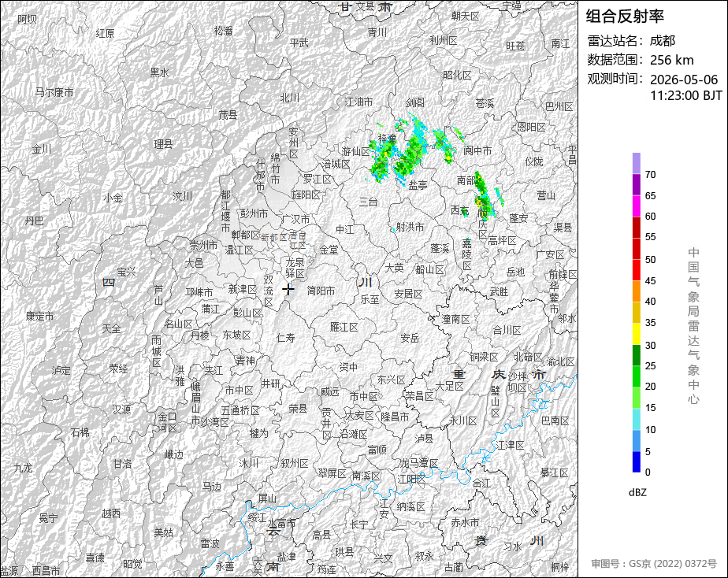Image resolution: width=728 pixels, height=578 pixels.
Task: Click the 蓬安 map label
Action: (518, 217)
